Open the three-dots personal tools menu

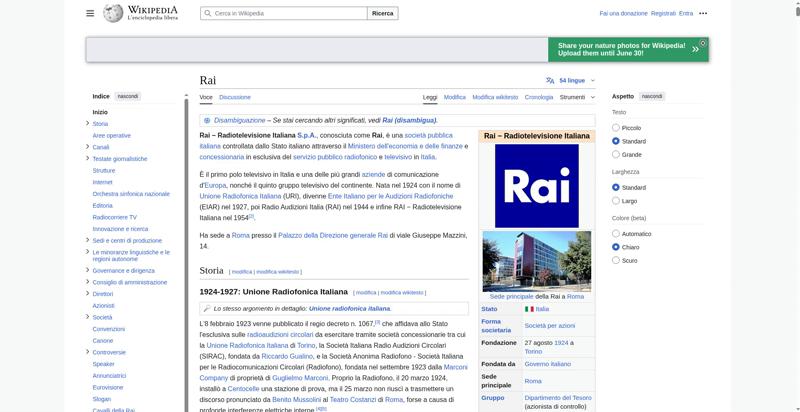click(703, 13)
